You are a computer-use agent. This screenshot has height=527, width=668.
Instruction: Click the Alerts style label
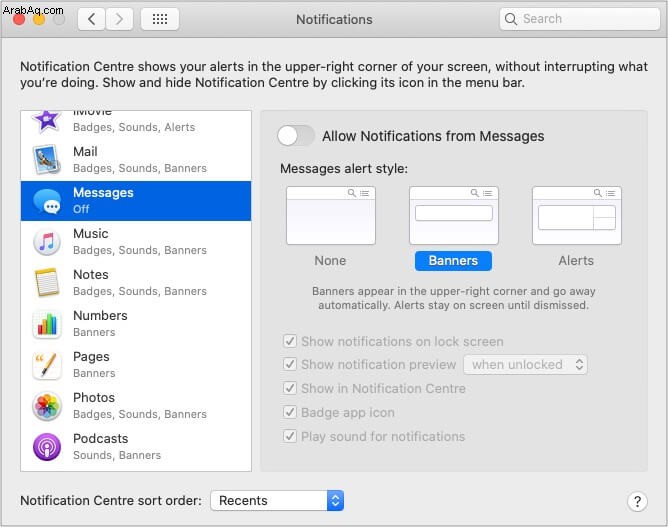tap(576, 261)
